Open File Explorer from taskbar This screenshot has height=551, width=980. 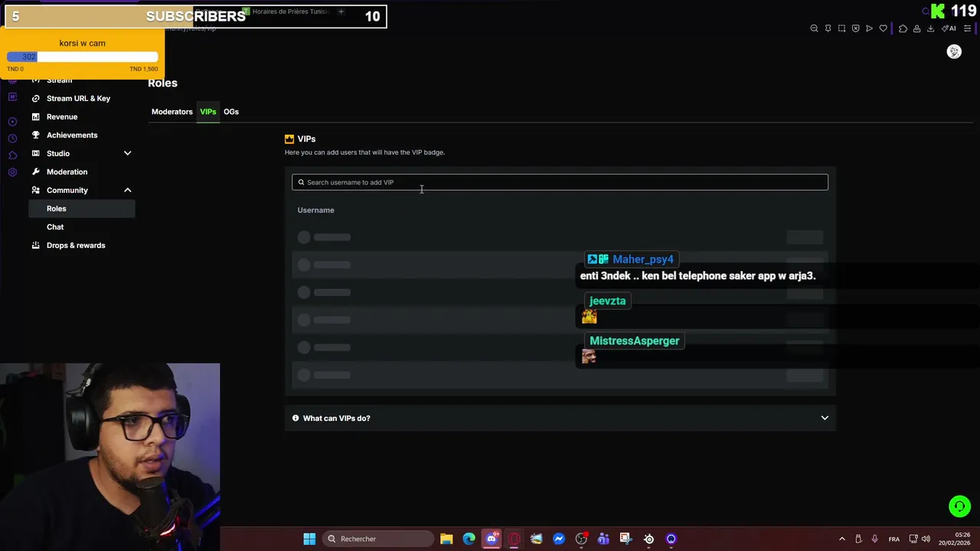coord(446,539)
